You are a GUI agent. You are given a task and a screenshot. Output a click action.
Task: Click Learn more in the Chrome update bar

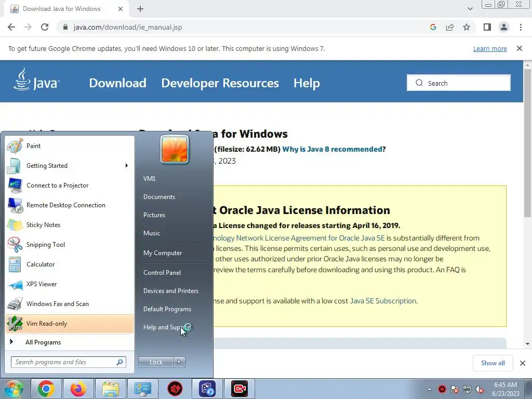click(x=490, y=48)
